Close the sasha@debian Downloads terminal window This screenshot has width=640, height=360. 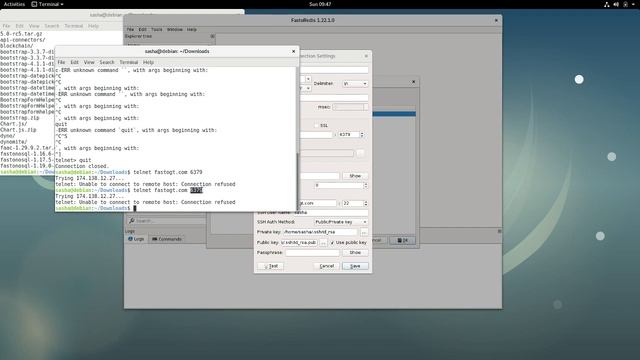(x=293, y=51)
